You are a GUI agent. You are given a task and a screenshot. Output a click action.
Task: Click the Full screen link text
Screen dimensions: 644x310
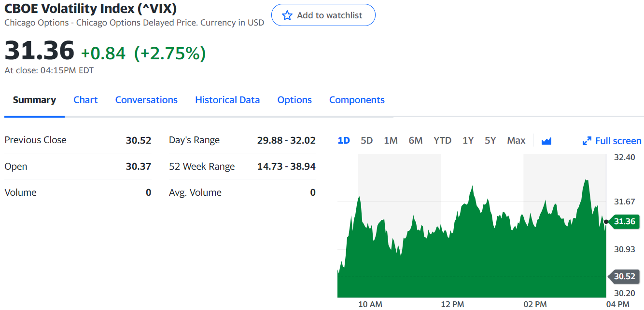(618, 141)
